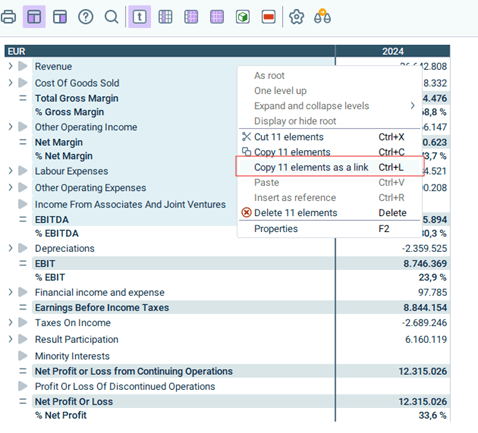The width and height of the screenshot is (478, 433).
Task: Click the red bar icon in toolbar
Action: pos(269,17)
